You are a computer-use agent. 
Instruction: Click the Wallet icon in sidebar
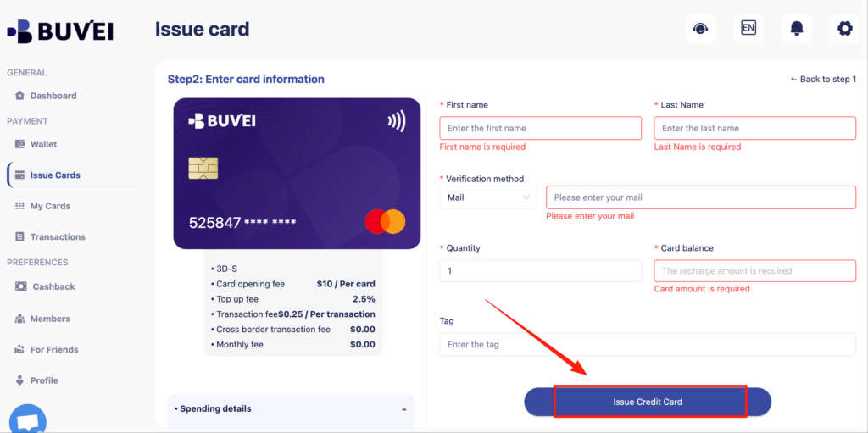19,144
